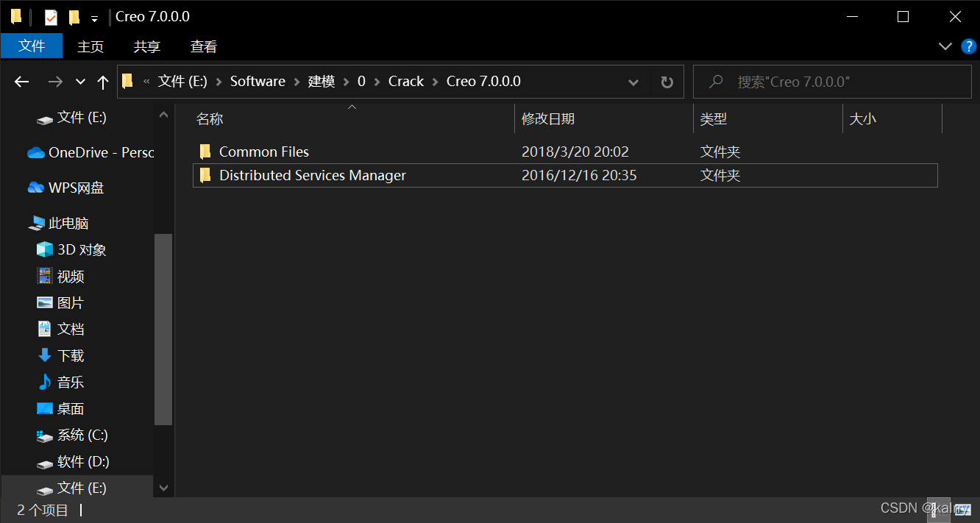The image size is (980, 523).
Task: Select WPS网盘 in the navigation pane
Action: pyautogui.click(x=66, y=188)
